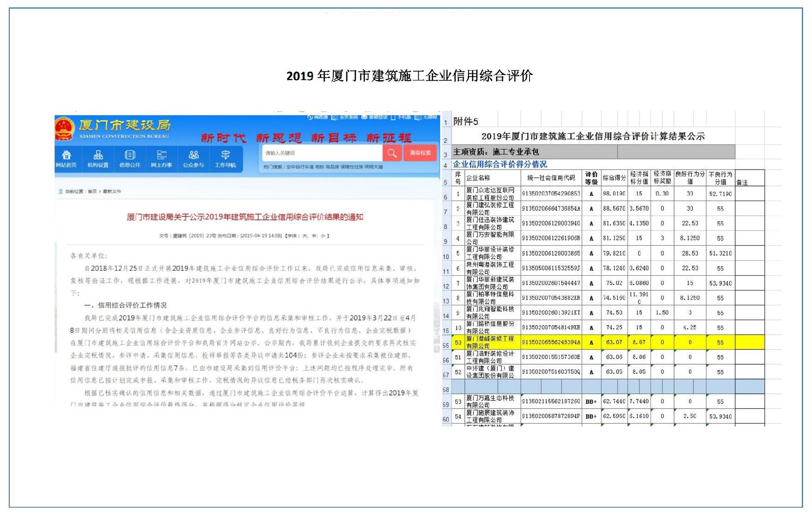
Task: Open the 网政通 top link
Action: click(x=318, y=117)
